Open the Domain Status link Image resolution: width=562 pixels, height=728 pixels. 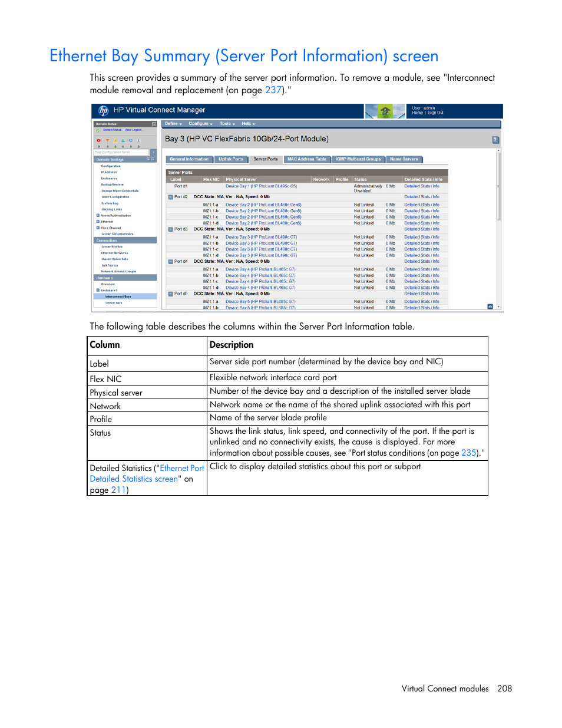[112, 130]
